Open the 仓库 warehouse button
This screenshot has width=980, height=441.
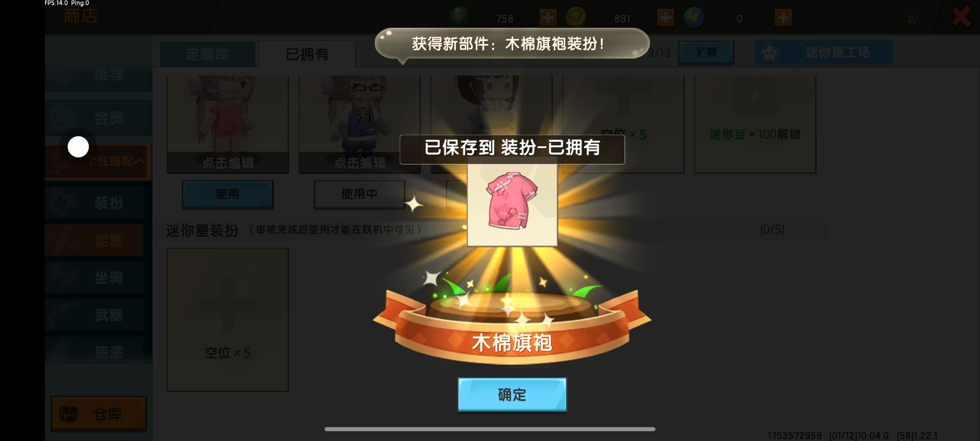point(98,414)
